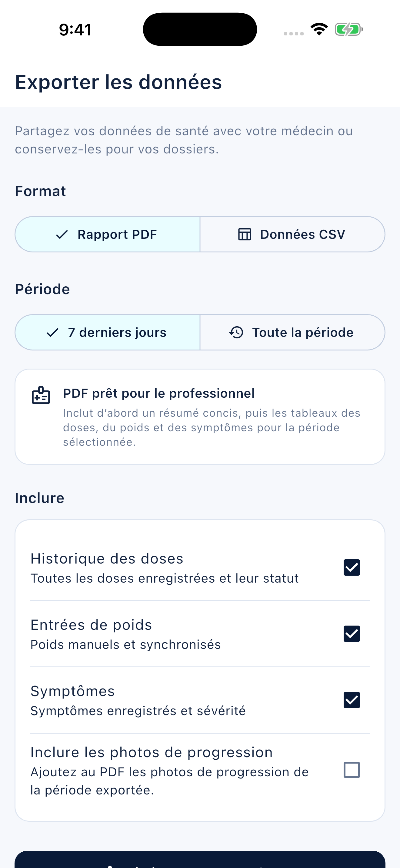Tap the Historique des doses row label
The width and height of the screenshot is (400, 868).
click(107, 558)
